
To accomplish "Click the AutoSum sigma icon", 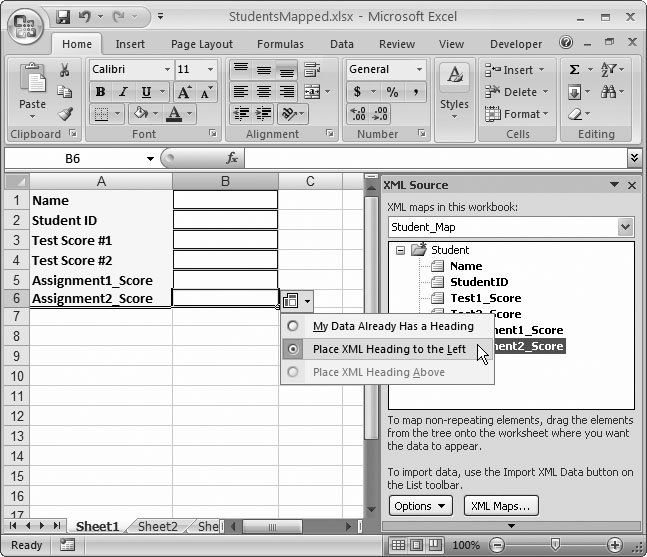I will (x=575, y=70).
